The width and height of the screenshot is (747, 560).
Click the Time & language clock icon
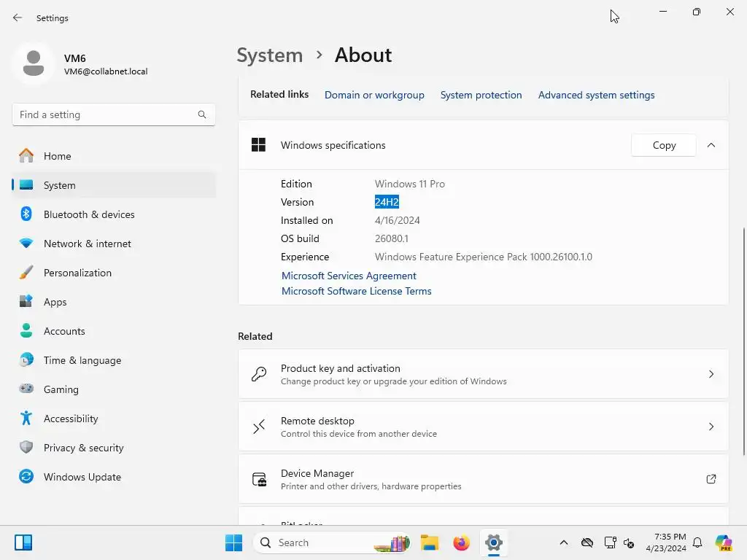[26, 359]
